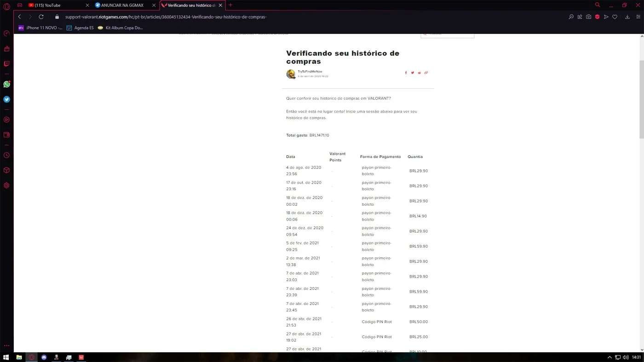Click the taskbar clock 14:31
Screen dimensions: 644x362
point(636,357)
